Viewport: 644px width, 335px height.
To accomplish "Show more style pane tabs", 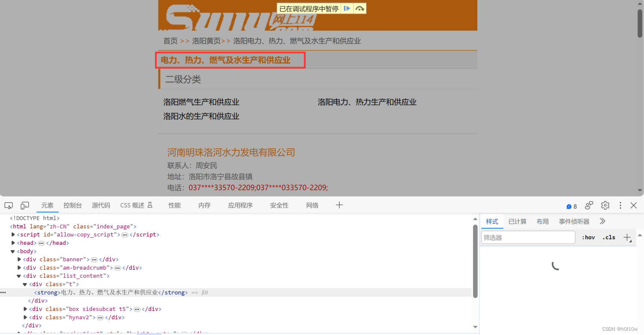I will click(602, 222).
